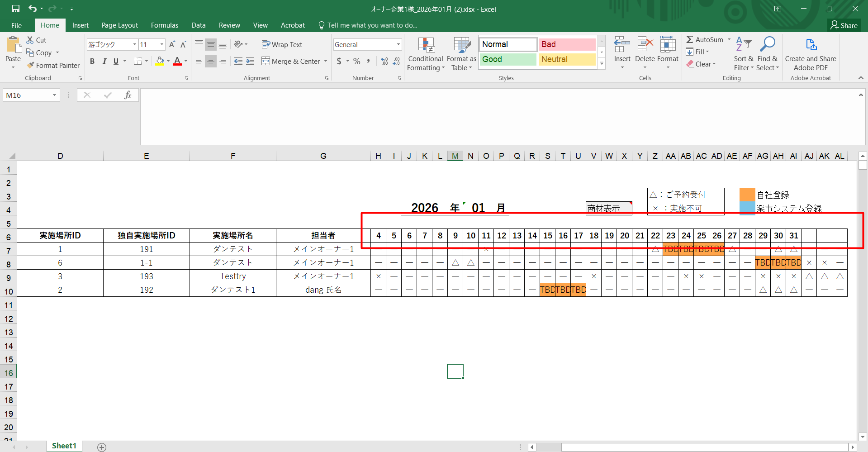Open Conditional Formatting menu
Viewport: 868px width, 452px height.
(x=425, y=54)
